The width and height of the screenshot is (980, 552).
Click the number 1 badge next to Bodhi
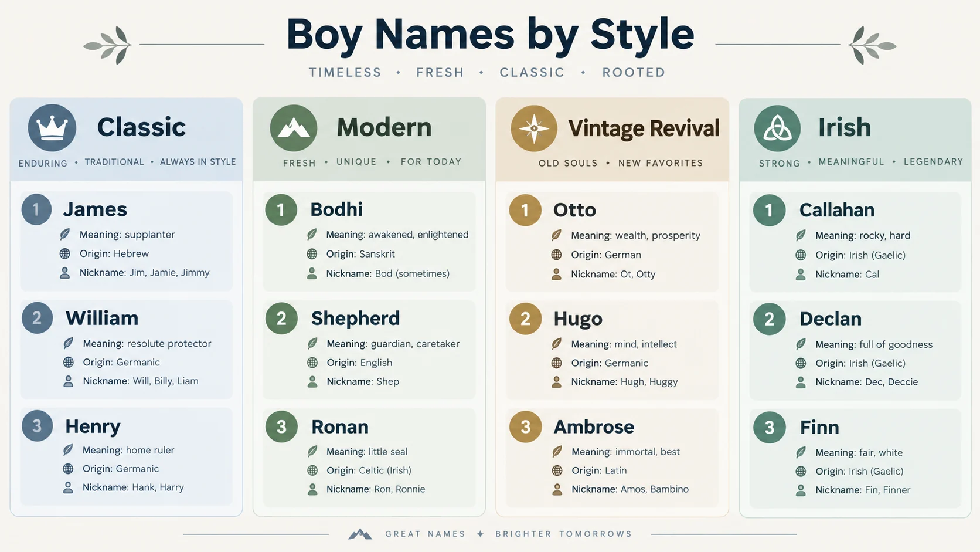click(281, 210)
